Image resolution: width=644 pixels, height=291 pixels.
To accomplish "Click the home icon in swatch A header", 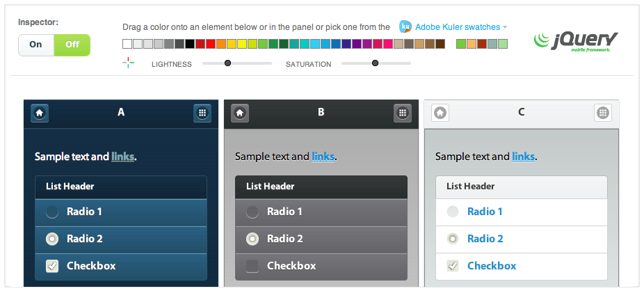I will (x=40, y=113).
